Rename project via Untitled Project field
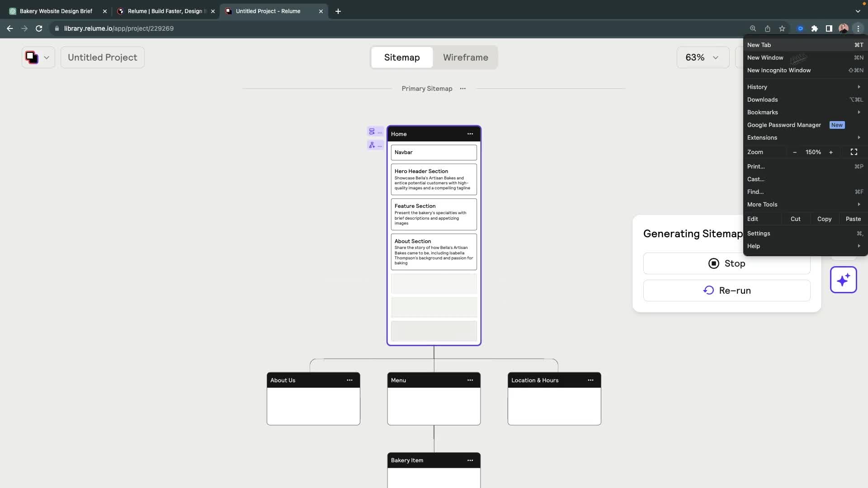The width and height of the screenshot is (868, 488). 102,57
